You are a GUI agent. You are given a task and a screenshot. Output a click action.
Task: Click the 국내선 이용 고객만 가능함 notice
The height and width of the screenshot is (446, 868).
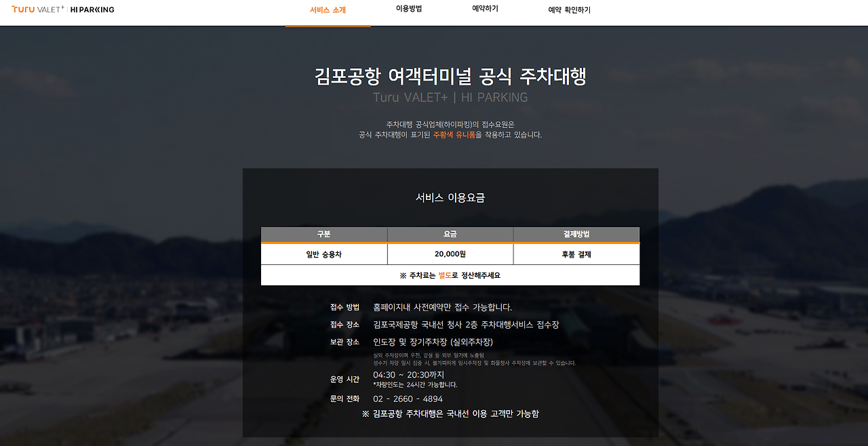(450, 413)
